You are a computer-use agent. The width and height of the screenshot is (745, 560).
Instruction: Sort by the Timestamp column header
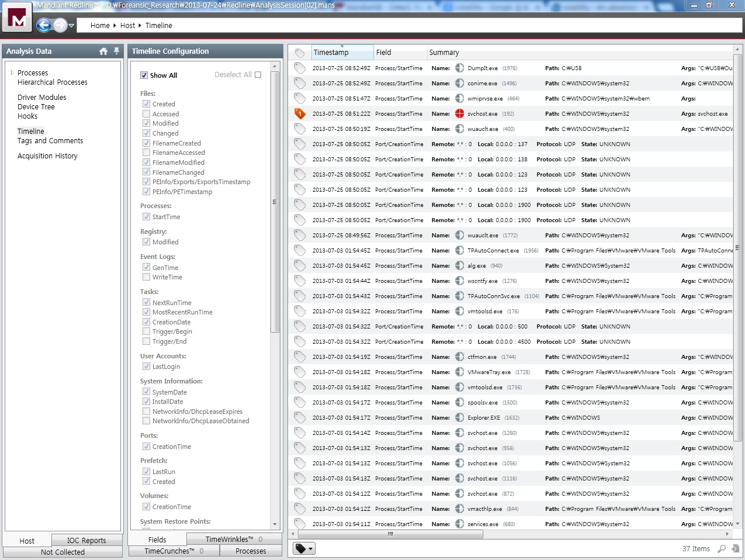pos(342,53)
